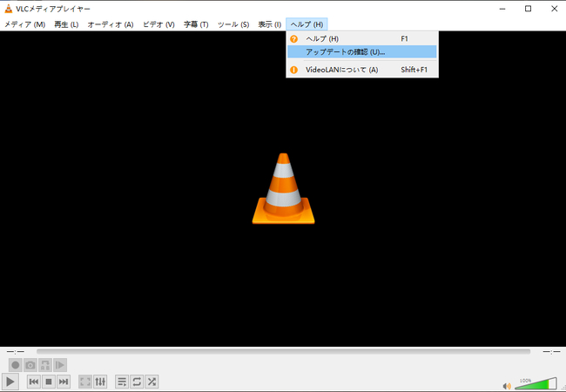Viewport: 566px width, 392px height.
Task: Open extended settings equalizer icon
Action: point(100,382)
